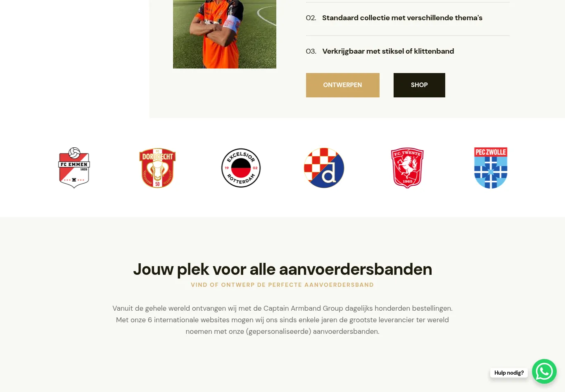Select the FC Dordrecht crest

coord(157,168)
